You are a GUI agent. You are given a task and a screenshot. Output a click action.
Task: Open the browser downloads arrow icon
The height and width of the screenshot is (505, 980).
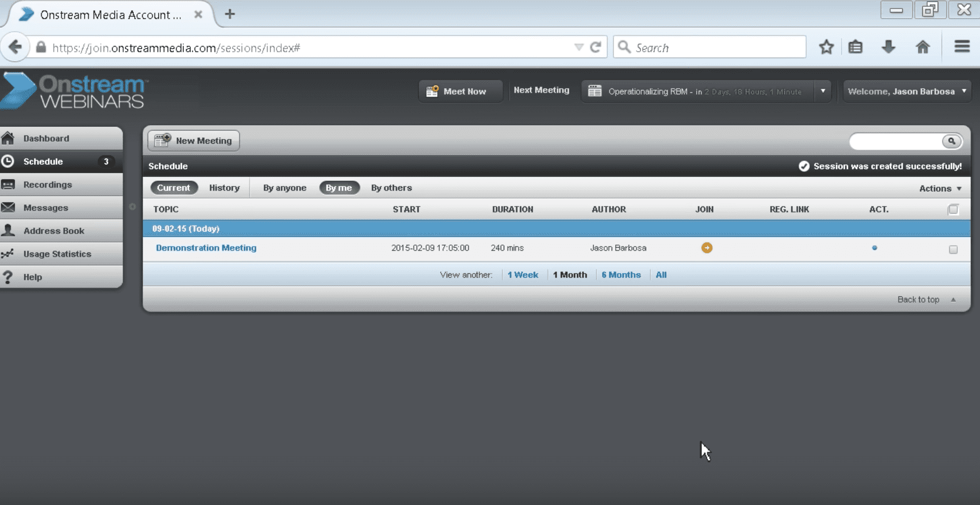889,48
